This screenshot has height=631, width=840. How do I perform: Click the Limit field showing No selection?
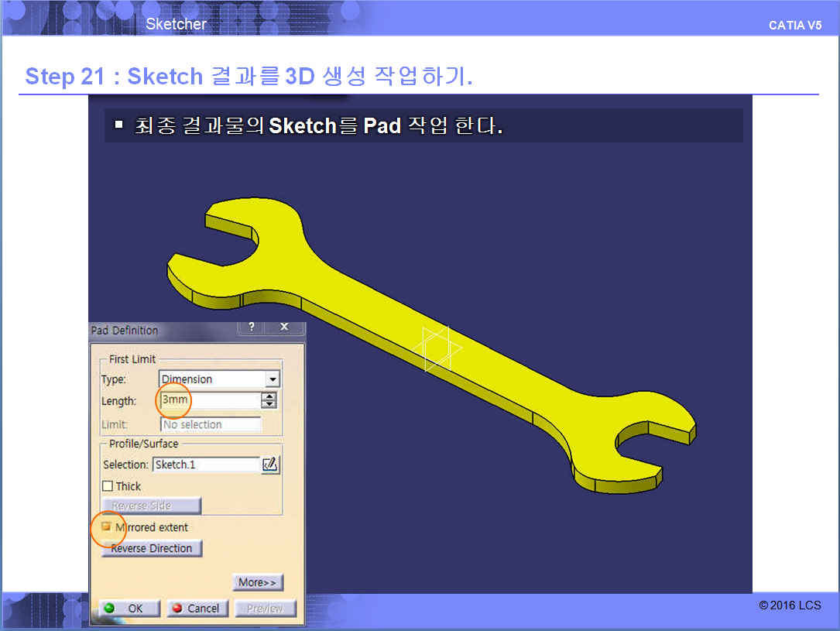click(210, 424)
